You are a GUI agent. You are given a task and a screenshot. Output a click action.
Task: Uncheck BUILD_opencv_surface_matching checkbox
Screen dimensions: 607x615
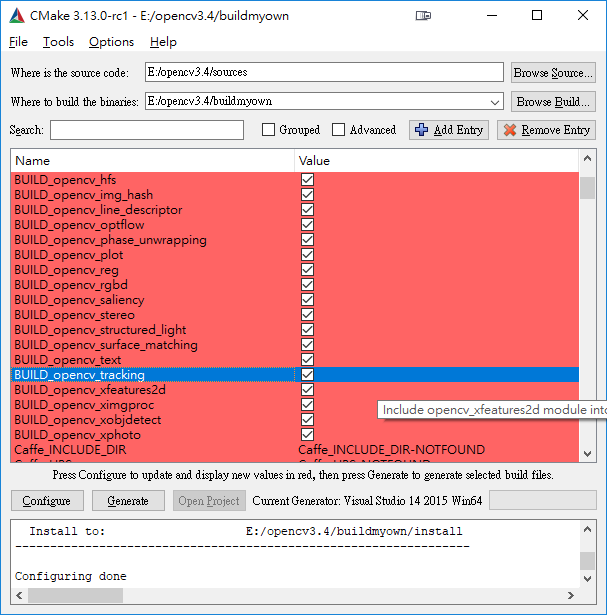pyautogui.click(x=307, y=344)
